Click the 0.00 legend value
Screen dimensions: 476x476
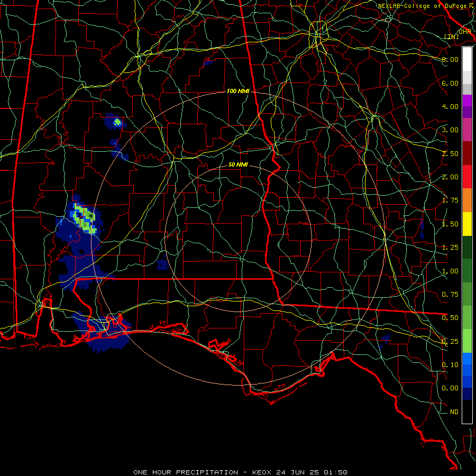[x=450, y=388]
